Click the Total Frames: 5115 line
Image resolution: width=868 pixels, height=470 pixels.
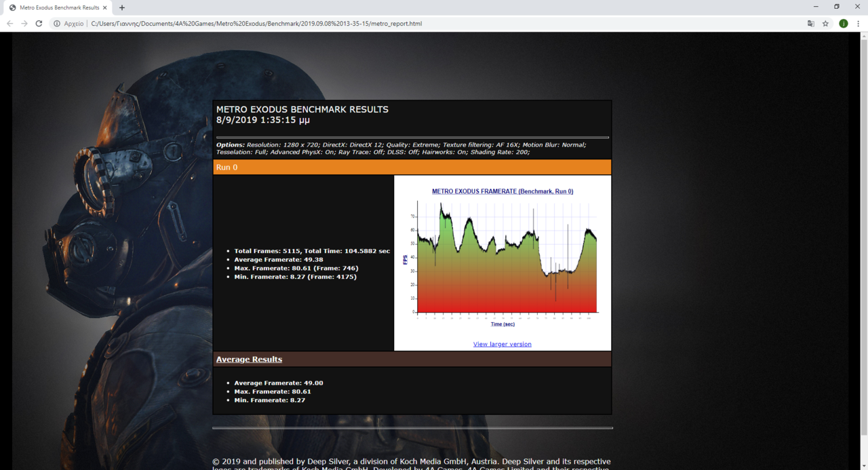(312, 251)
